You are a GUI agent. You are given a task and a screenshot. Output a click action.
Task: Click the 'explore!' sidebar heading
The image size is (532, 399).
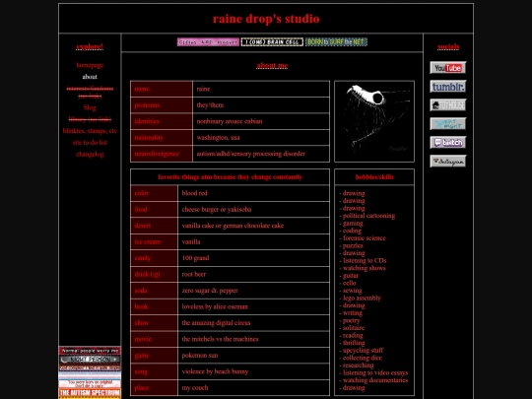[90, 46]
